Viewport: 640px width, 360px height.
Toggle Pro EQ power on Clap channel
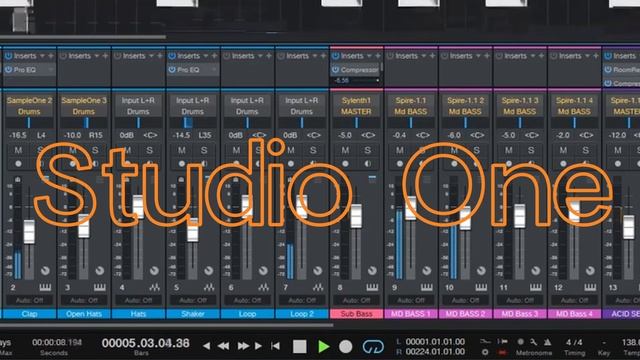[9, 70]
